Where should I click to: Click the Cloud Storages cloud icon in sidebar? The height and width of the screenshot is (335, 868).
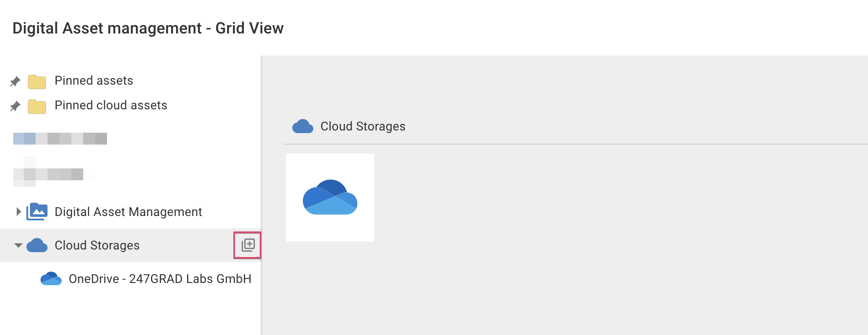[37, 245]
